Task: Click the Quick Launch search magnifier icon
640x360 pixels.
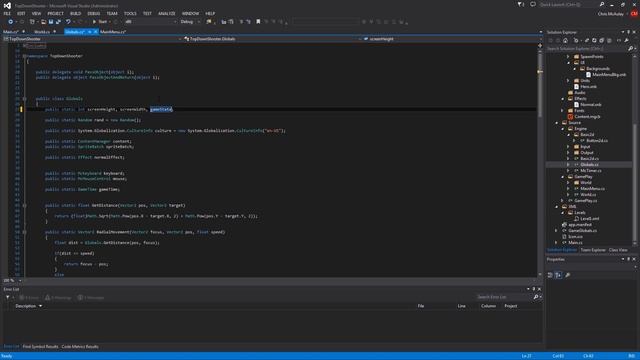Action: [602, 4]
